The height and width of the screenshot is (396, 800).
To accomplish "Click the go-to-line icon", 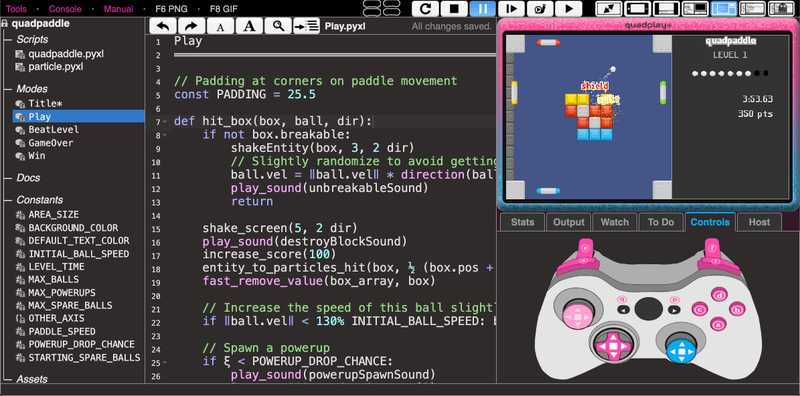I will pos(307,27).
